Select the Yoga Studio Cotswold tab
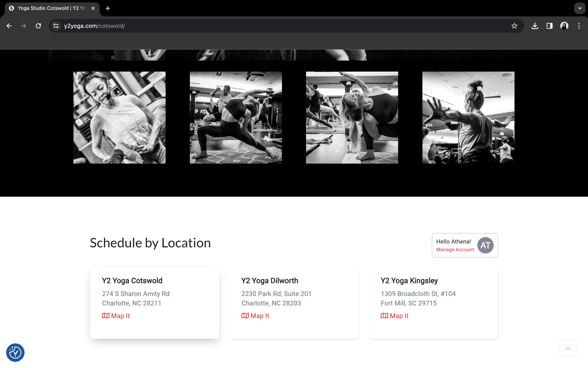The width and height of the screenshot is (588, 368). (x=52, y=8)
